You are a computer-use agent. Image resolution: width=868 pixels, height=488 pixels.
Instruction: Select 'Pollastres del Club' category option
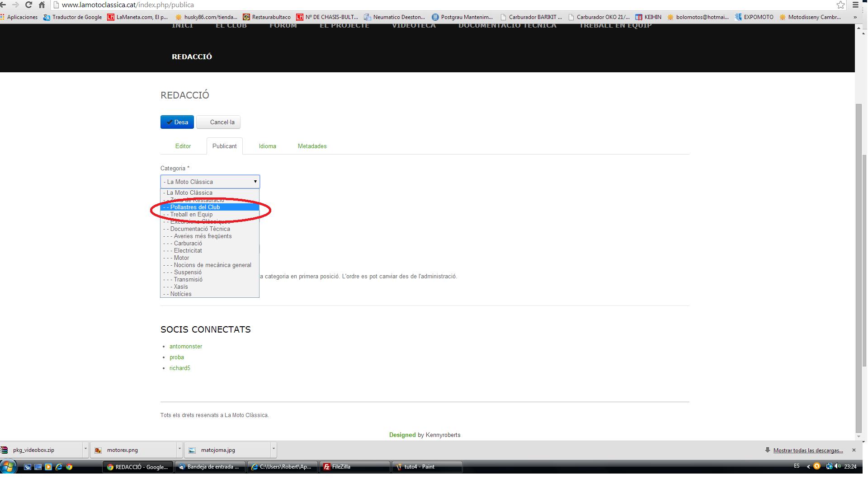coord(210,207)
